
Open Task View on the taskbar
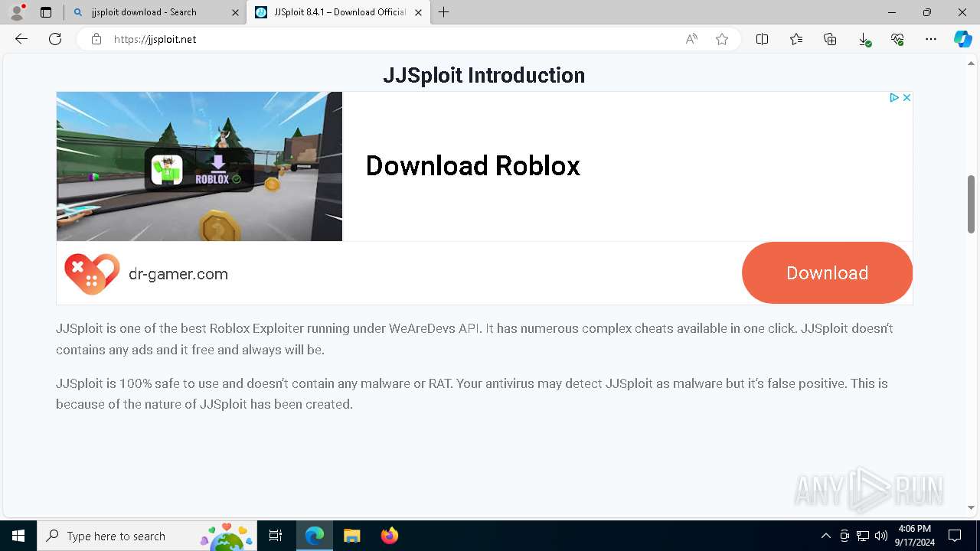[276, 536]
